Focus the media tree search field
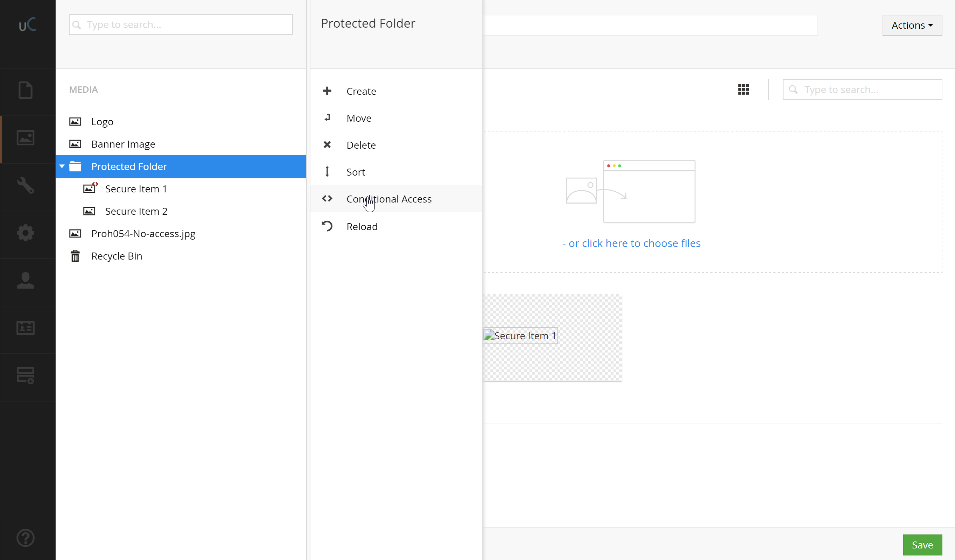This screenshot has width=955, height=560. tap(181, 24)
